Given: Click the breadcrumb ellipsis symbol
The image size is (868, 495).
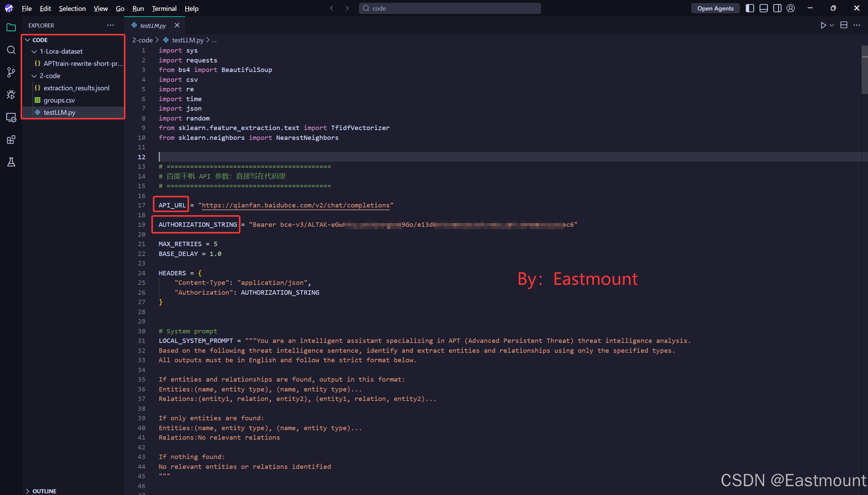Looking at the screenshot, I should coord(214,40).
